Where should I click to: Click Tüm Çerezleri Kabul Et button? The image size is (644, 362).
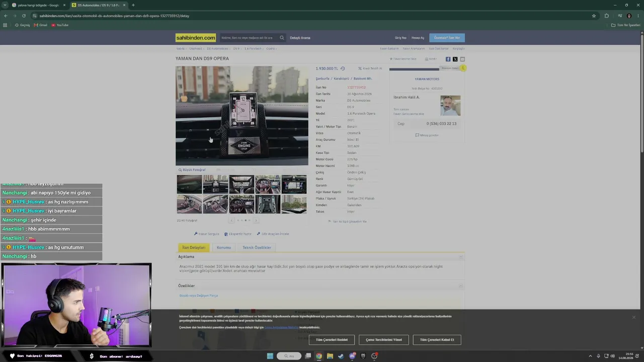click(x=437, y=340)
